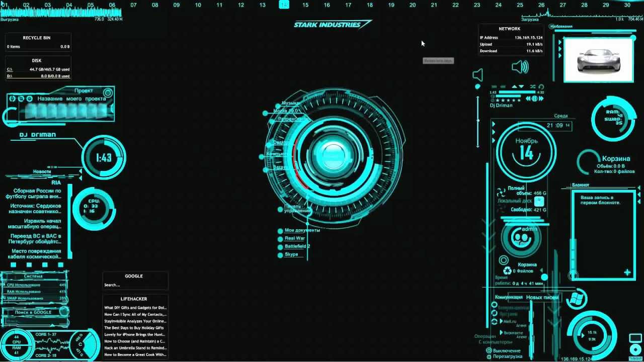Click the large speaker volume icon
Viewport: 644px width, 362px height.
(x=520, y=67)
